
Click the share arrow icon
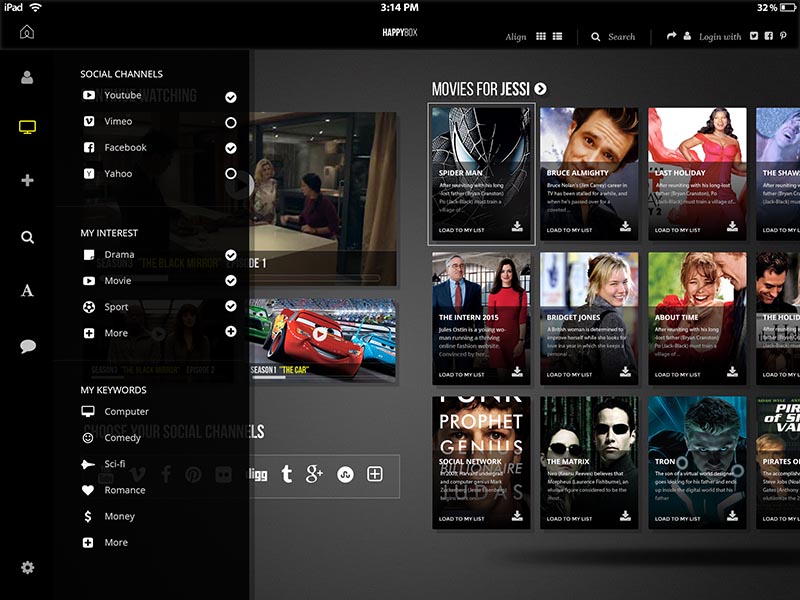click(672, 37)
